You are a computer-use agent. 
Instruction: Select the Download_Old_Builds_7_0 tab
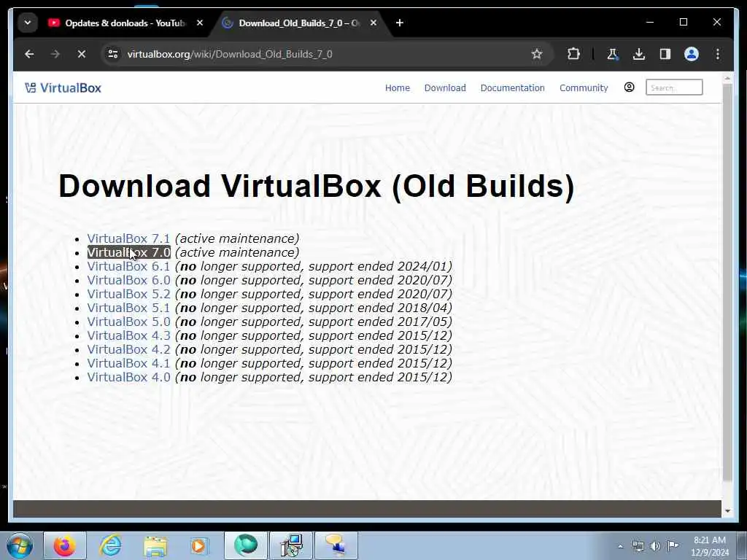click(x=299, y=23)
